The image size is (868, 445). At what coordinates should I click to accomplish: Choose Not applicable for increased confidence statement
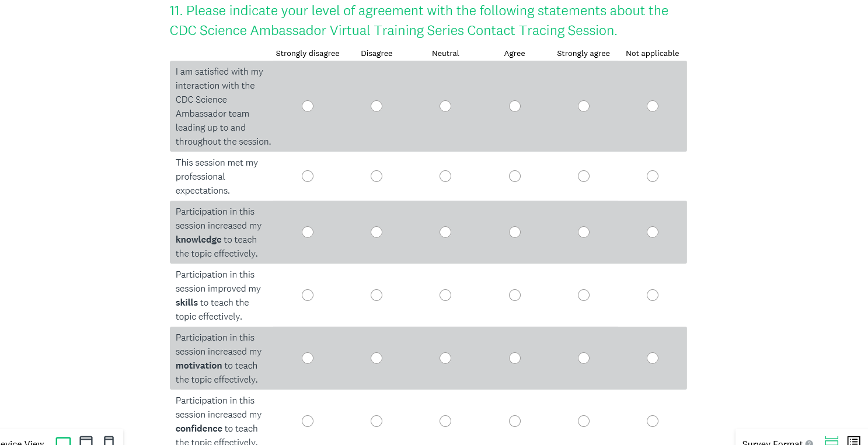(x=653, y=421)
